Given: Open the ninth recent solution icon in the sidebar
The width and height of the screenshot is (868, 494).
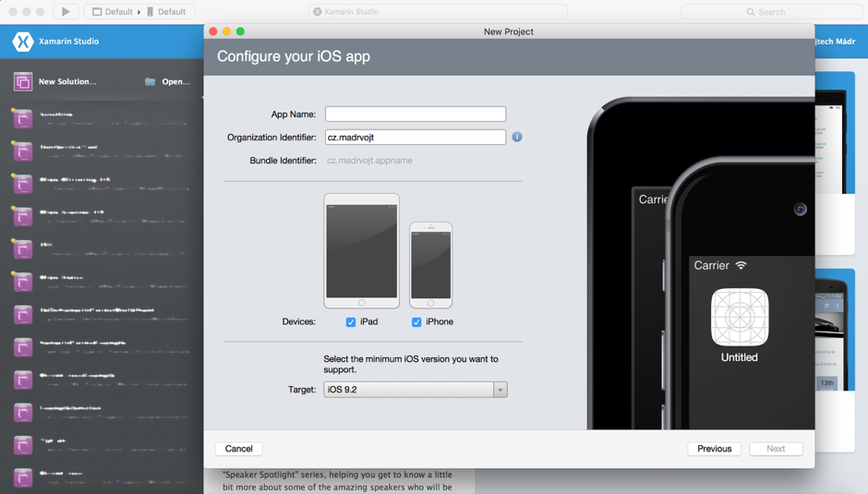Looking at the screenshot, I should coord(23,380).
